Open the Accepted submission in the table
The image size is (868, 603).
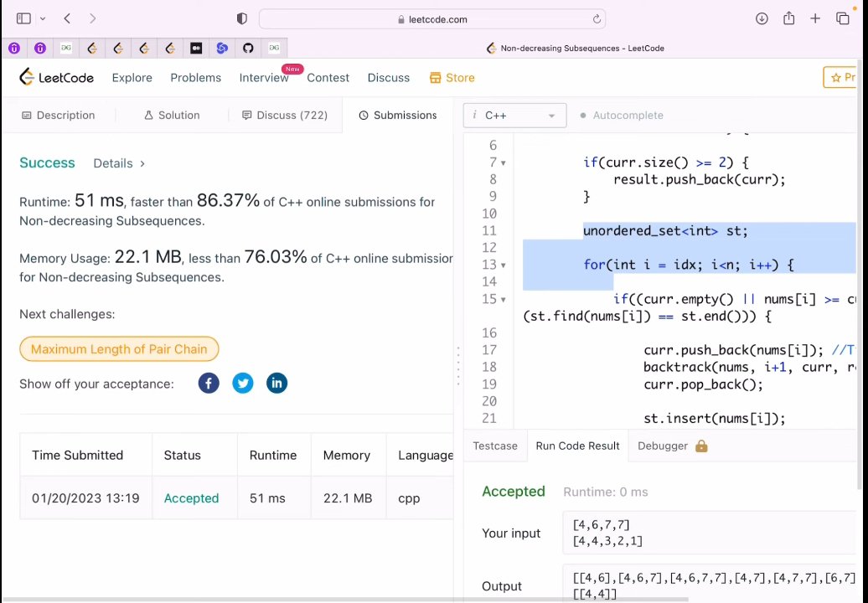tap(191, 497)
